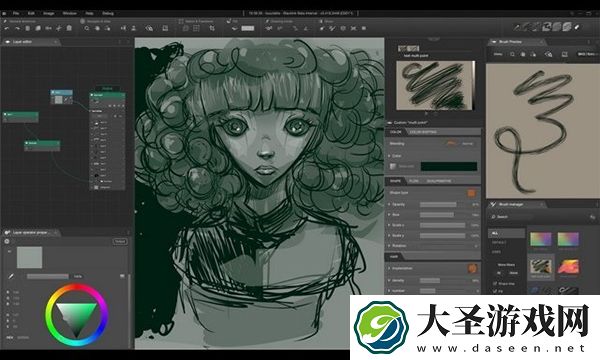The height and width of the screenshot is (360, 600).
Task: Open the Edit menu
Action: point(31,13)
